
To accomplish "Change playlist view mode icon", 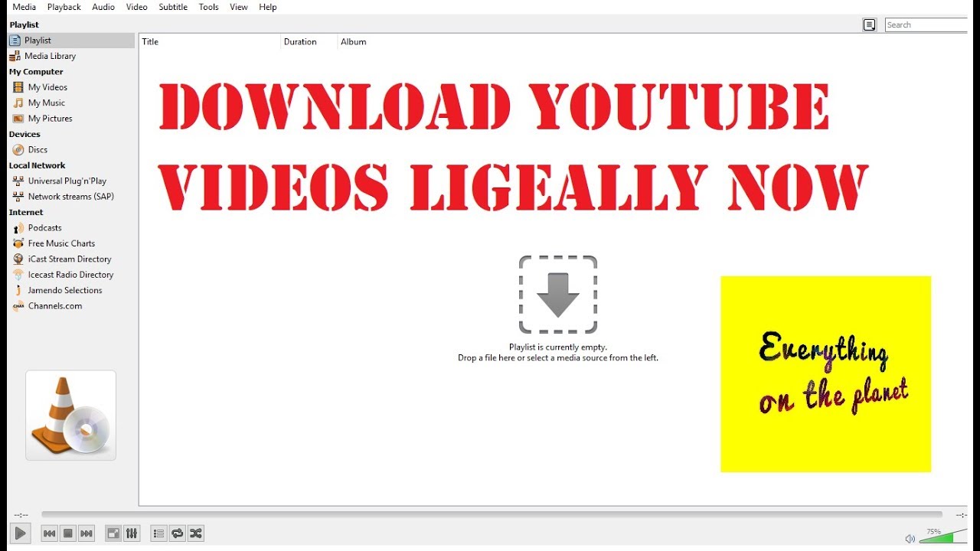I will pos(870,24).
